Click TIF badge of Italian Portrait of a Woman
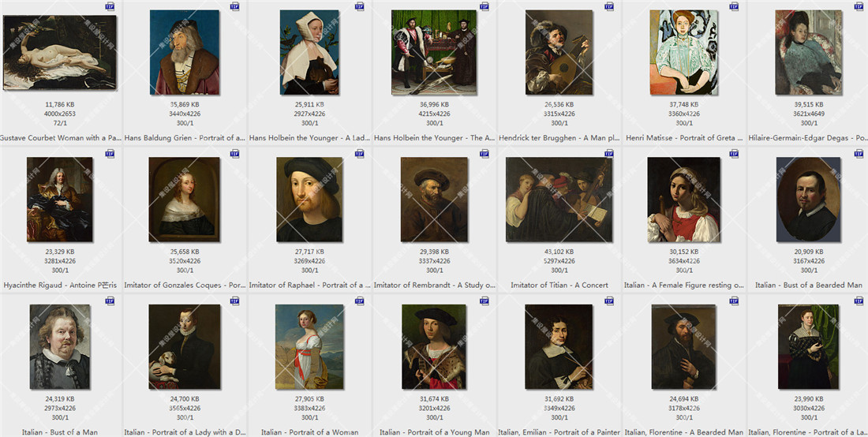 coord(360,301)
